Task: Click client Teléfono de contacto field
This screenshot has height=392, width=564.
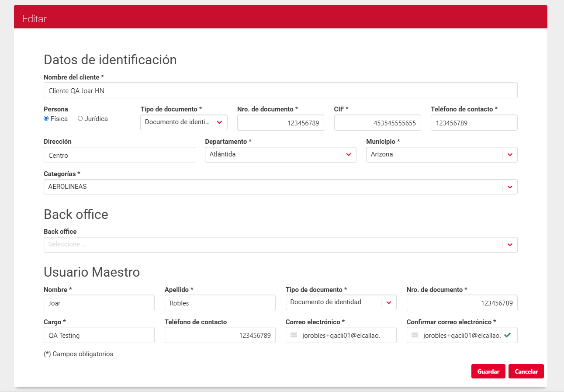Action: pyautogui.click(x=474, y=123)
